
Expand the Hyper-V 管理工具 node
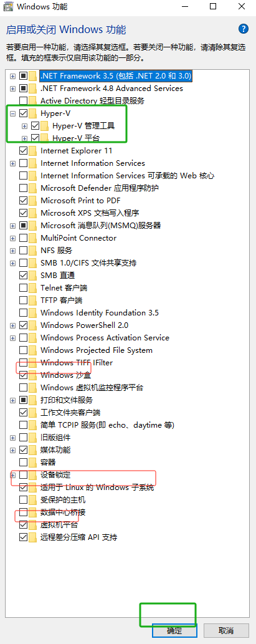25,126
